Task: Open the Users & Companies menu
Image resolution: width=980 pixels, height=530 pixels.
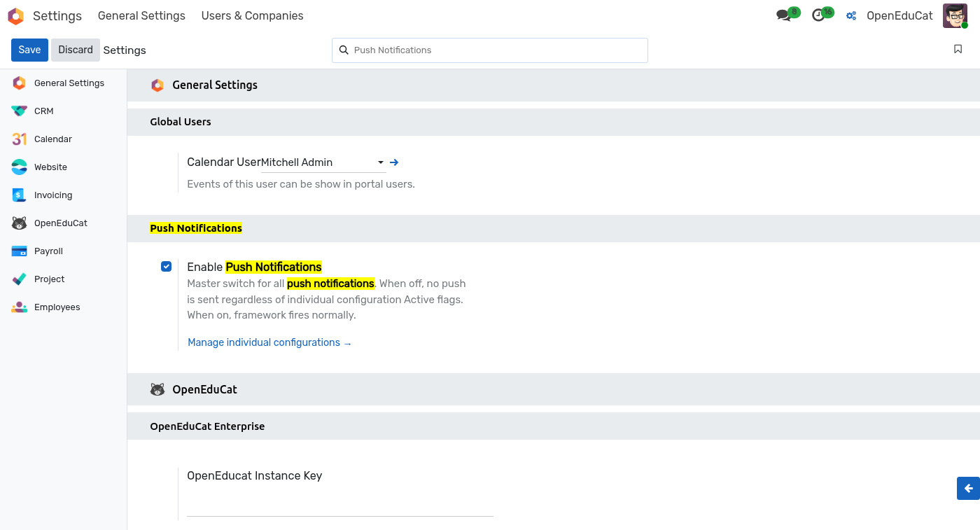Action: point(252,15)
